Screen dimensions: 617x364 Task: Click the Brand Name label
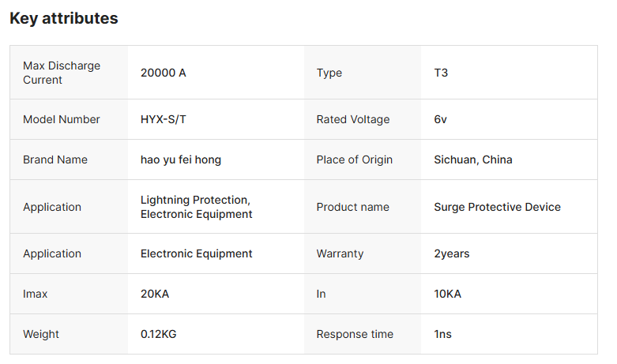click(55, 159)
